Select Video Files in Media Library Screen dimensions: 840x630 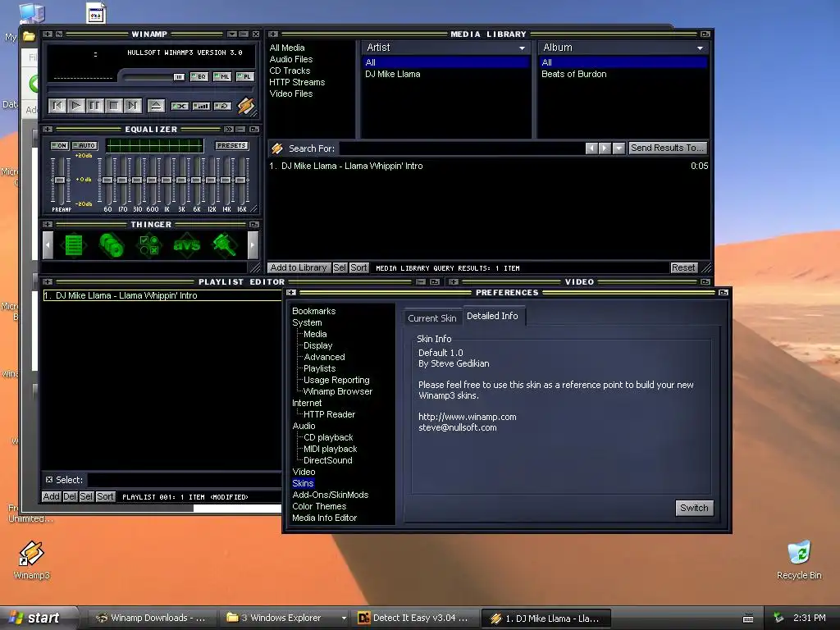click(291, 94)
